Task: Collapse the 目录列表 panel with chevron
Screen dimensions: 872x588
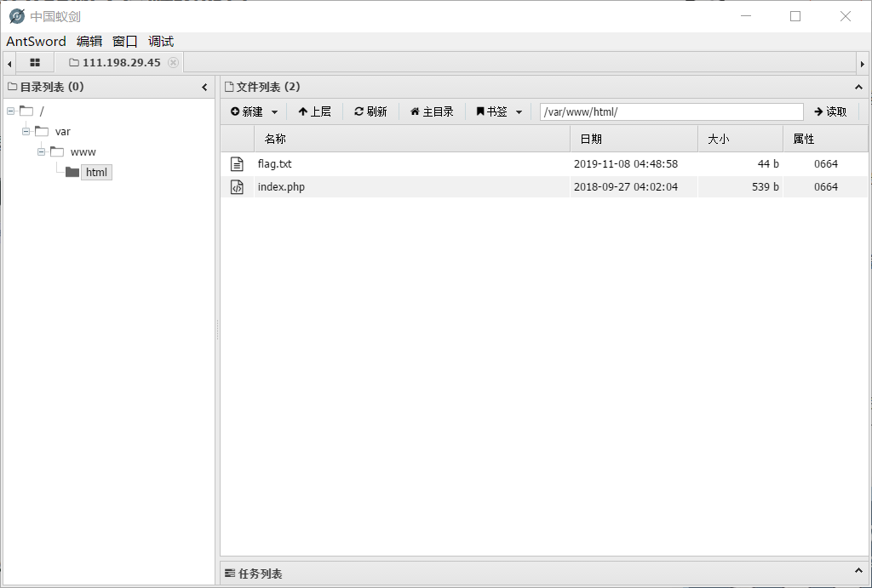Action: (204, 88)
